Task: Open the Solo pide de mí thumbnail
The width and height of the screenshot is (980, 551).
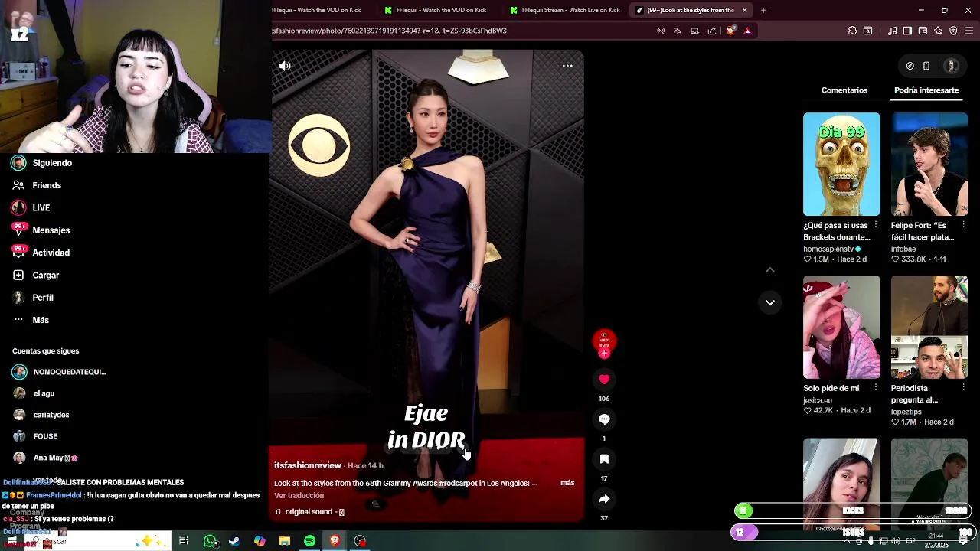Action: click(x=841, y=327)
